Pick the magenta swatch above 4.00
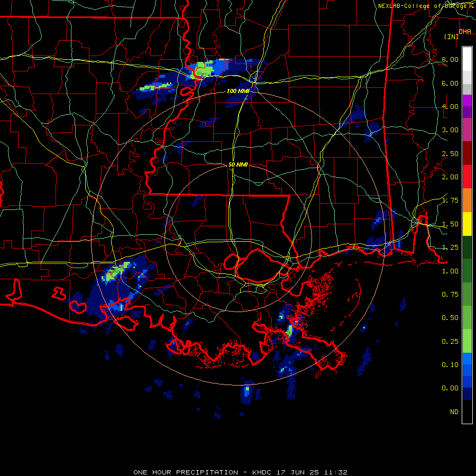The width and height of the screenshot is (476, 476). tap(467, 100)
